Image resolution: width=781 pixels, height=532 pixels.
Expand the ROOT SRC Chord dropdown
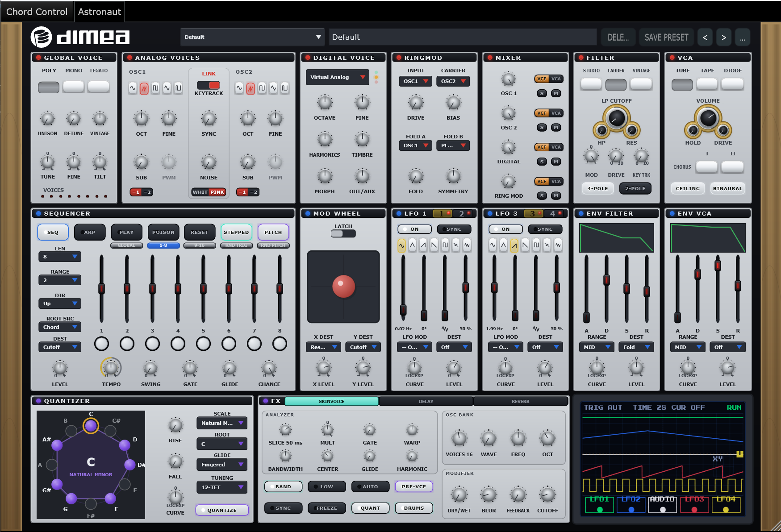tap(60, 327)
